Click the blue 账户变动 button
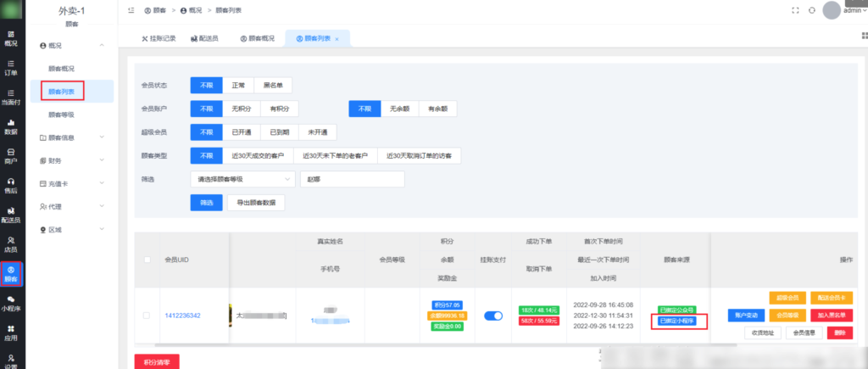The image size is (868, 369). tap(746, 316)
